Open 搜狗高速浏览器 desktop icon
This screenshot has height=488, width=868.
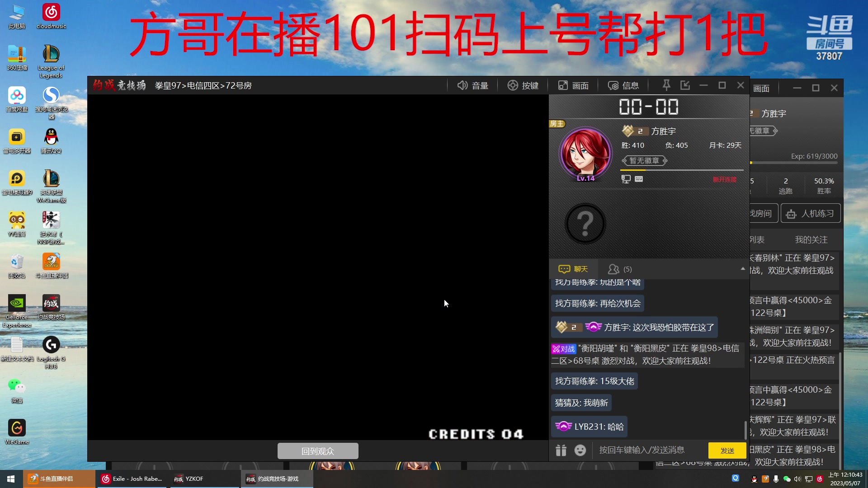(x=51, y=103)
